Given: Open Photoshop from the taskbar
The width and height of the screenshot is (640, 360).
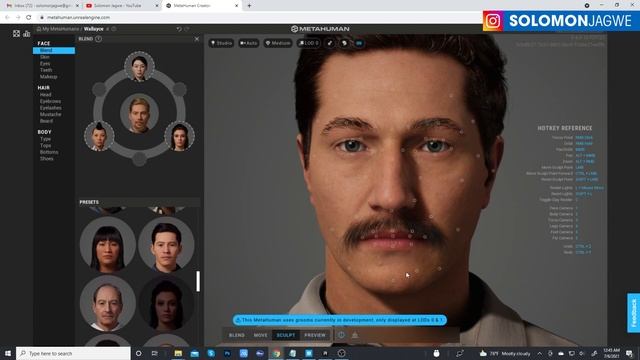Looking at the screenshot, I should 227,353.
